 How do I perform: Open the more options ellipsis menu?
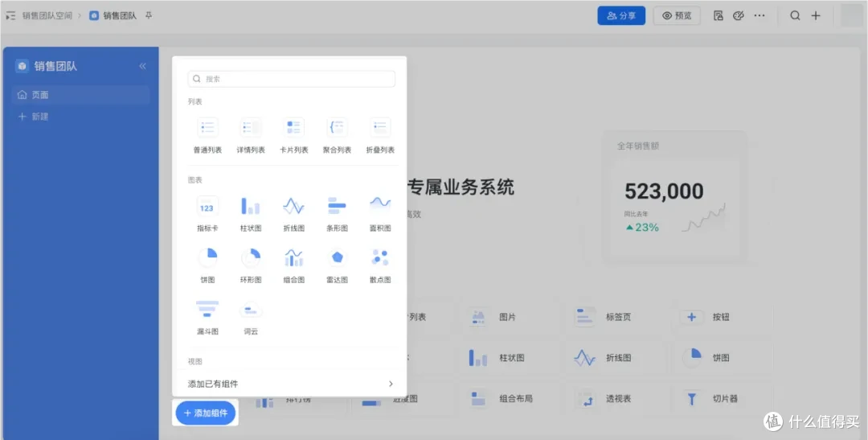pos(759,15)
